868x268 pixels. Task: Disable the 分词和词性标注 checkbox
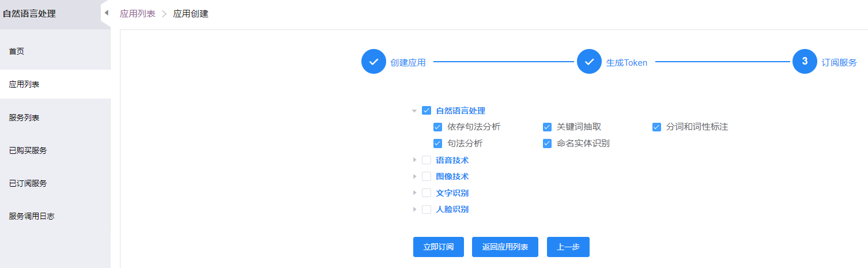(656, 127)
